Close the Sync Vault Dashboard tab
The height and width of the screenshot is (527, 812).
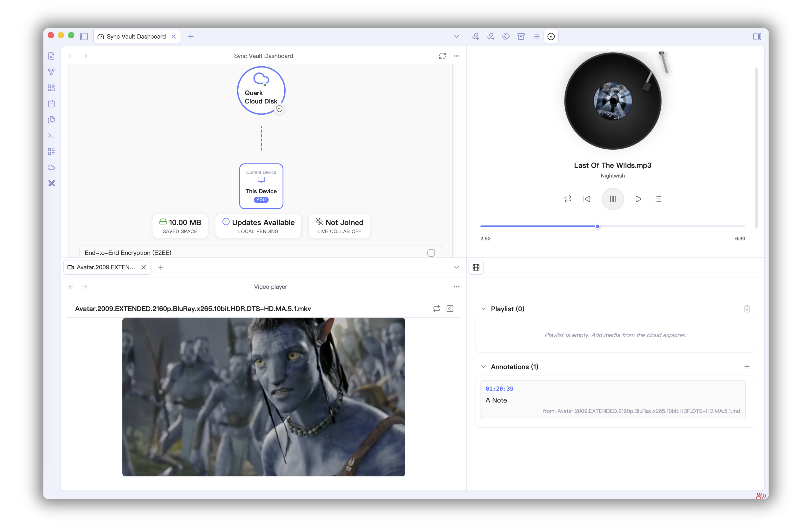pyautogui.click(x=174, y=37)
